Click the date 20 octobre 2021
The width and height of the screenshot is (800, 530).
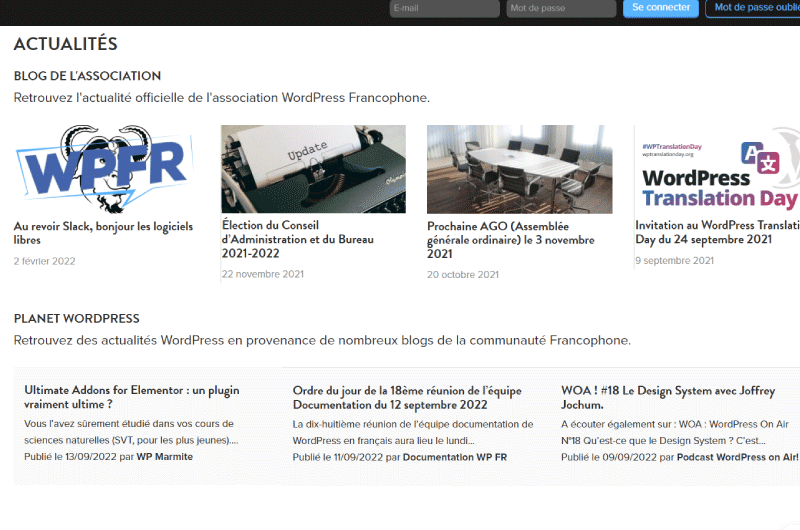(463, 274)
